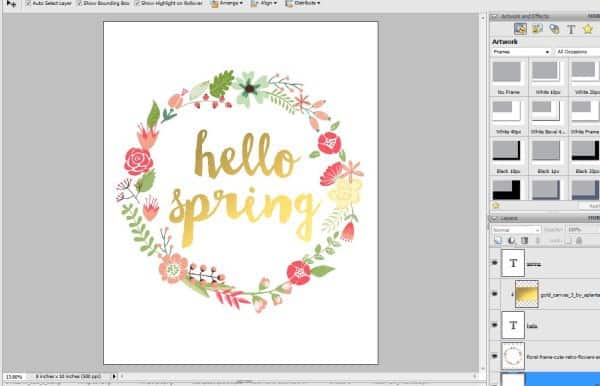
Task: Select the Text styles T icon
Action: [571, 29]
